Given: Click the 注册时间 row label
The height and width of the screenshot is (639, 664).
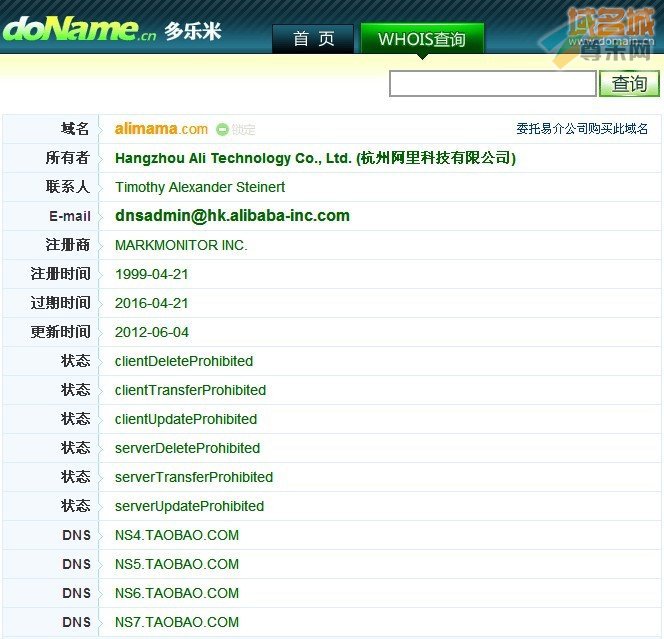Looking at the screenshot, I should 60,274.
